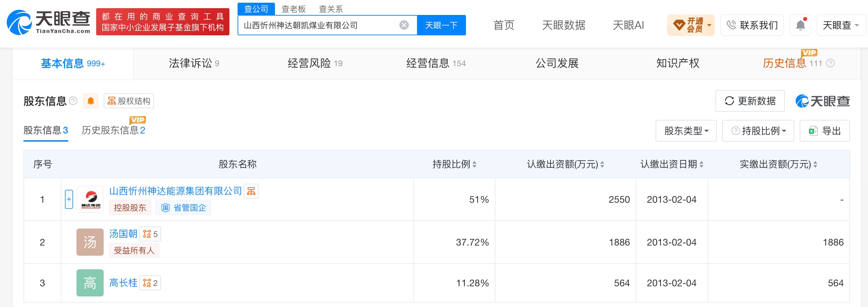The width and height of the screenshot is (868, 307).
Task: Click the 天眼一下 search button
Action: 441,25
